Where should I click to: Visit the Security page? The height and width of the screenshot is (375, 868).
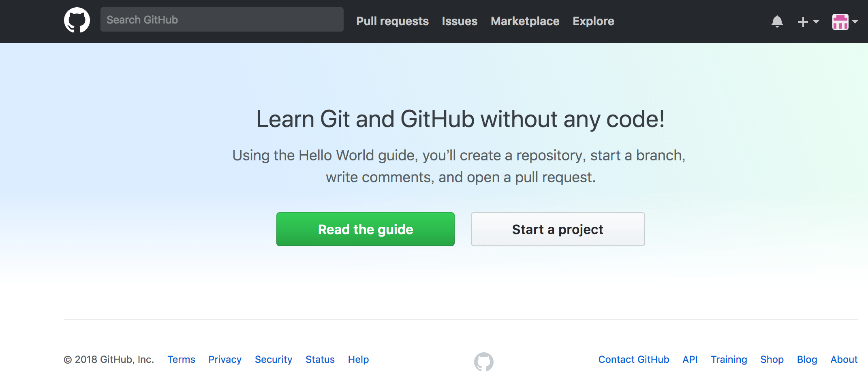[274, 359]
